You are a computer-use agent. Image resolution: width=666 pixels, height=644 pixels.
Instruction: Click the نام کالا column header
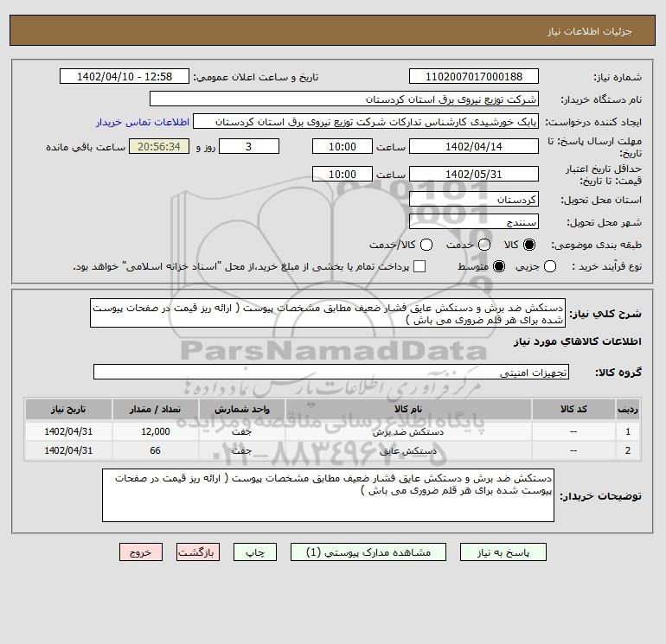click(x=408, y=409)
